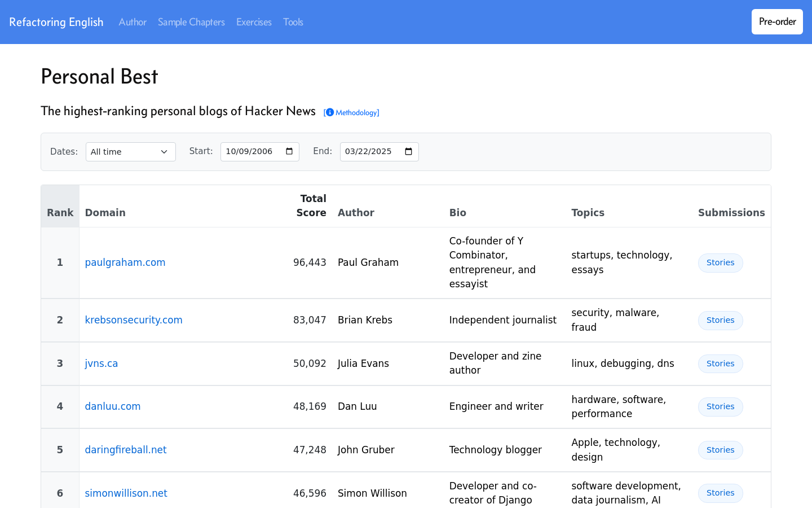
Task: Click the Start date field 10/09/2006
Action: tap(260, 152)
